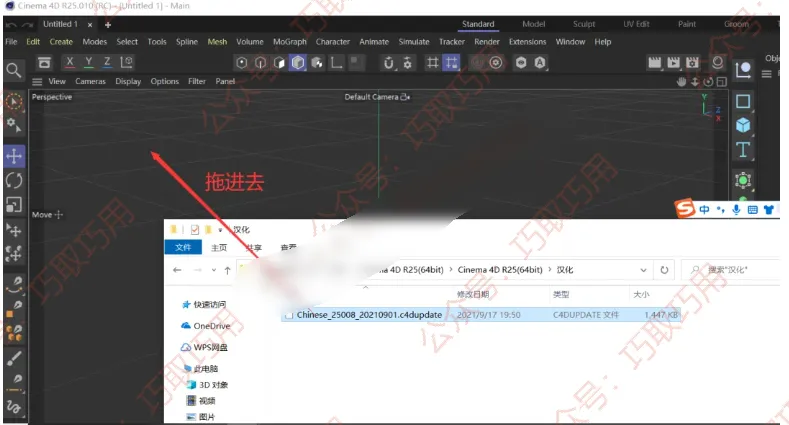Toggle the workplane grid icon

click(x=432, y=62)
